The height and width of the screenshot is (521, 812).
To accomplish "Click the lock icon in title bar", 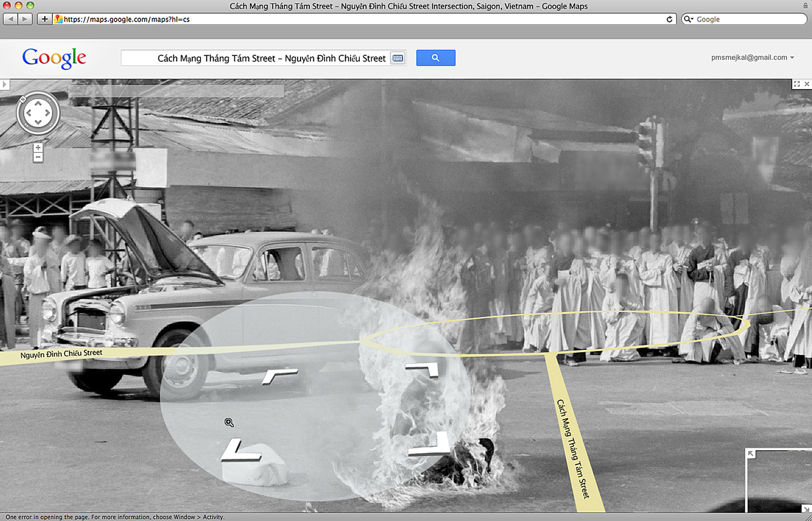I will [x=805, y=6].
